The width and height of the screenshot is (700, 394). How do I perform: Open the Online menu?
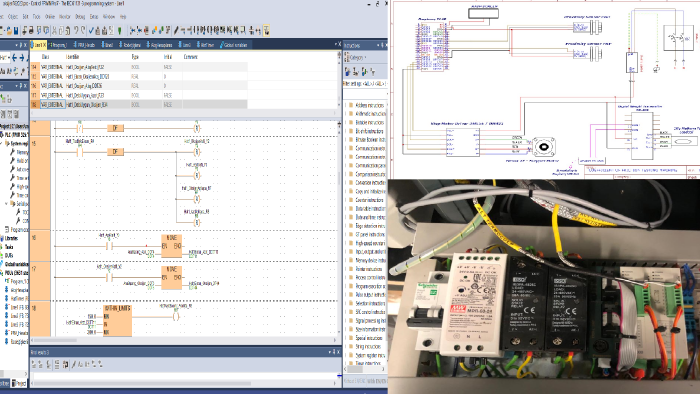50,17
